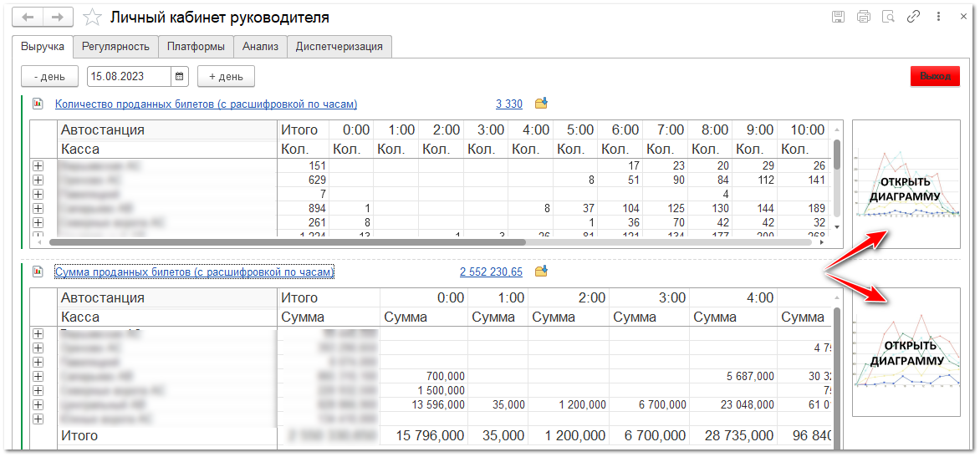
Task: Open print preview with the magnifier icon
Action: 889,17
